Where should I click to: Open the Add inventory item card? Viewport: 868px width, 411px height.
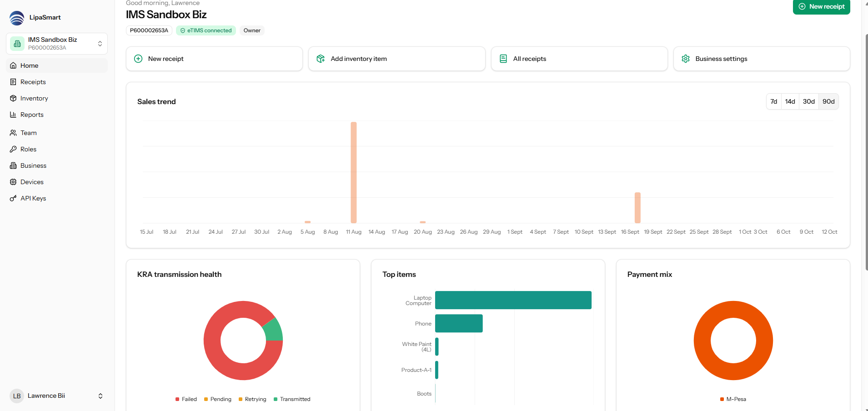click(396, 59)
